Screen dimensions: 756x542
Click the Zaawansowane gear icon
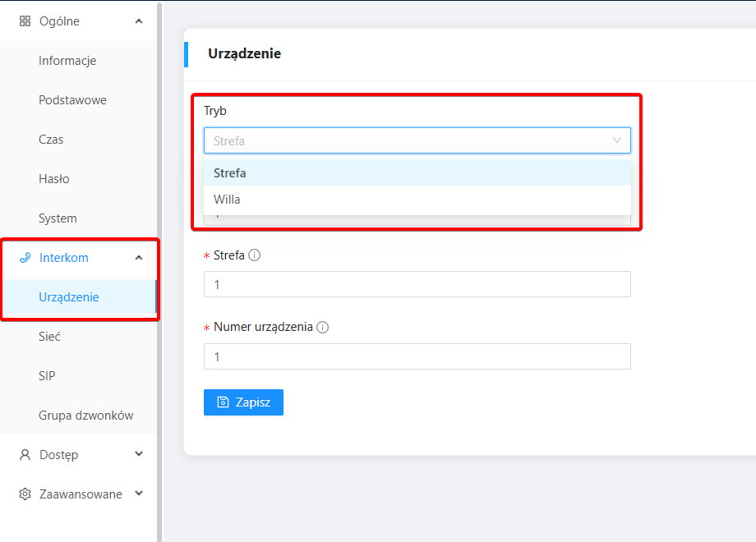click(x=25, y=494)
